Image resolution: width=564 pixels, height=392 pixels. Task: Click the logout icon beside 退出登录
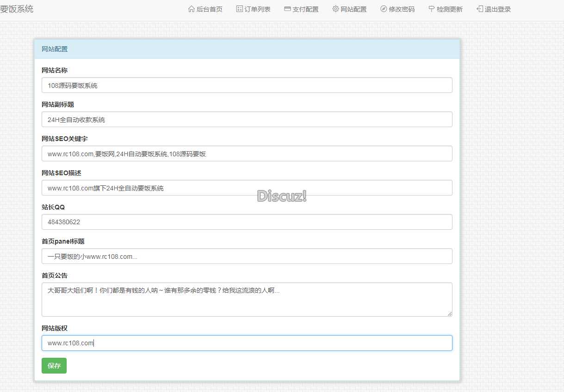(x=480, y=9)
